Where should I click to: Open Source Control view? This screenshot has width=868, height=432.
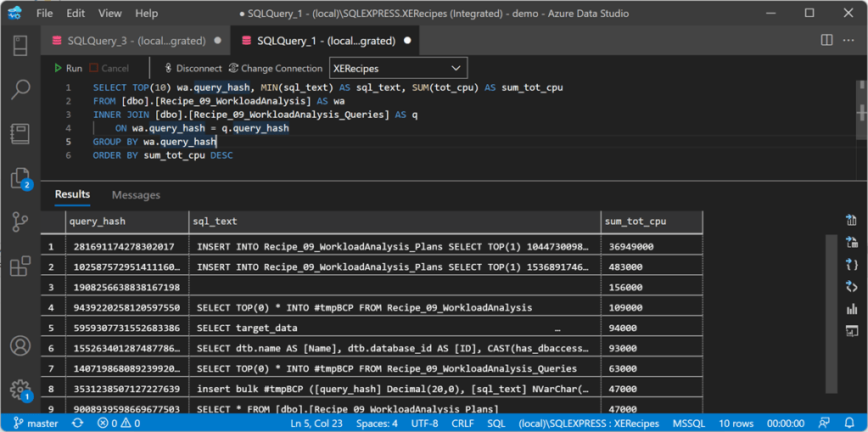click(x=20, y=222)
